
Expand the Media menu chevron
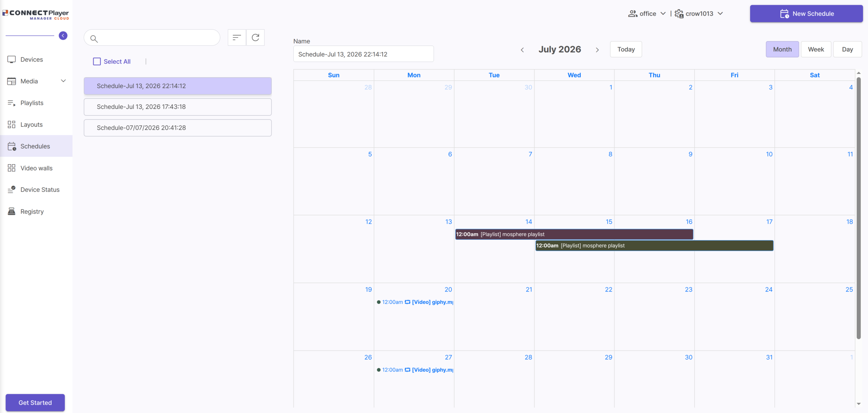coord(63,81)
